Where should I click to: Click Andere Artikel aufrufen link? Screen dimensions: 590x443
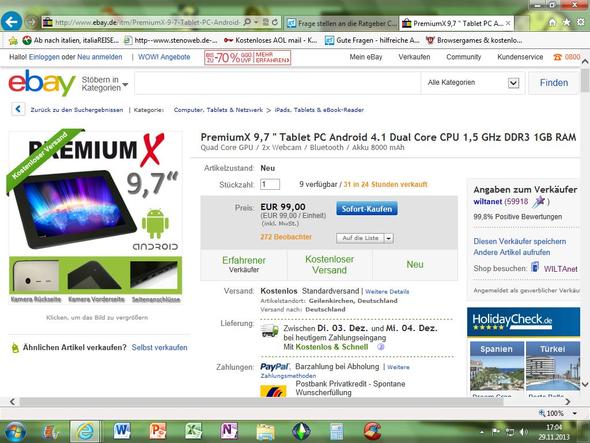(x=512, y=252)
